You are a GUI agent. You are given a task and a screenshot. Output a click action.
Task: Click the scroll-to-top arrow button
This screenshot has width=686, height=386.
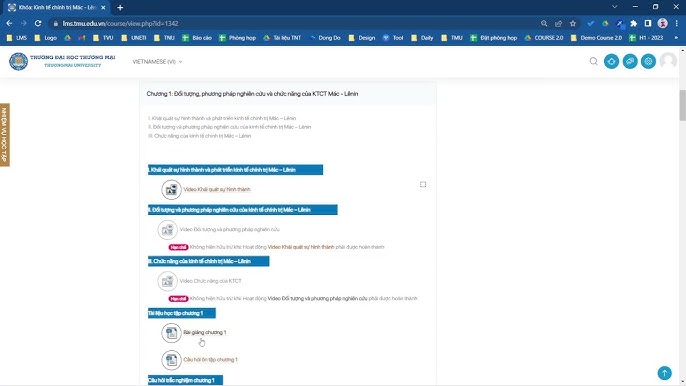pos(665,373)
